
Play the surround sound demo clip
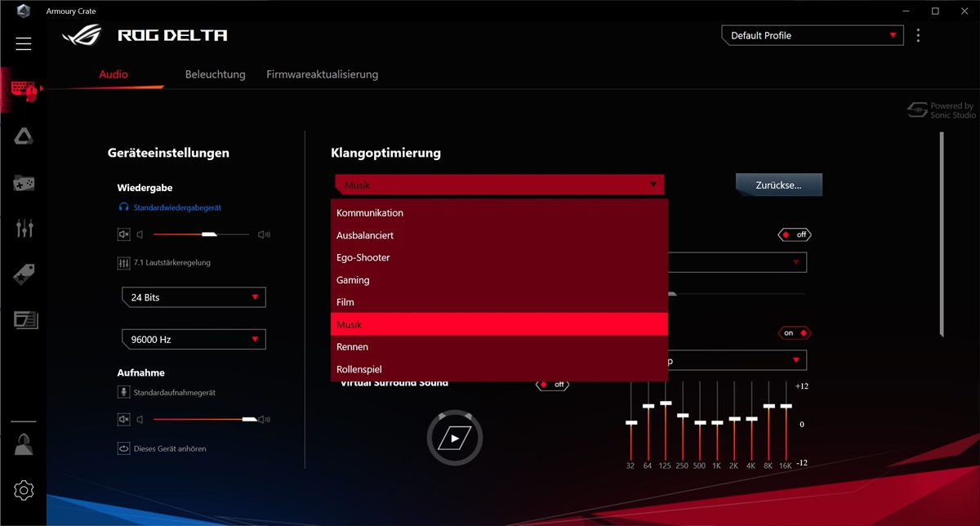click(x=455, y=439)
